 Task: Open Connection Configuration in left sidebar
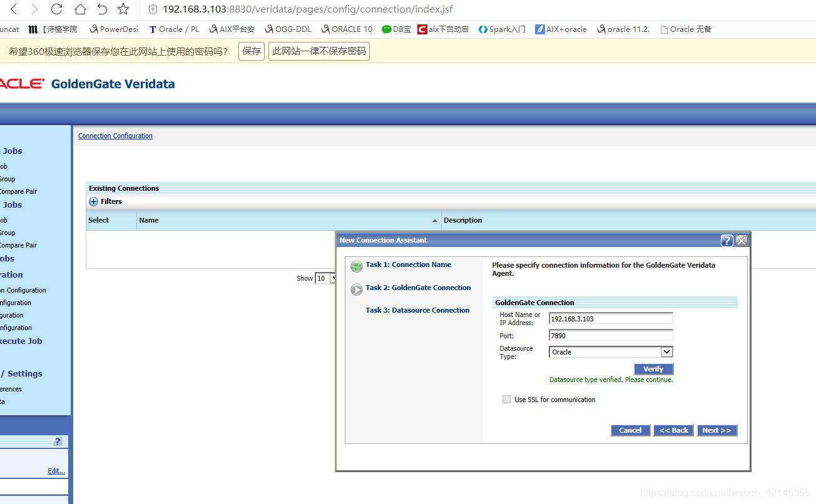point(23,290)
